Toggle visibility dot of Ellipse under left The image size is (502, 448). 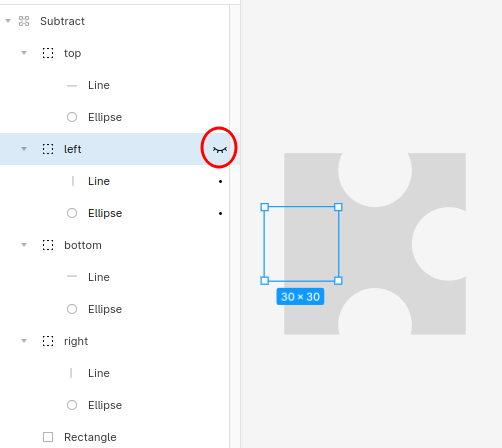(220, 213)
